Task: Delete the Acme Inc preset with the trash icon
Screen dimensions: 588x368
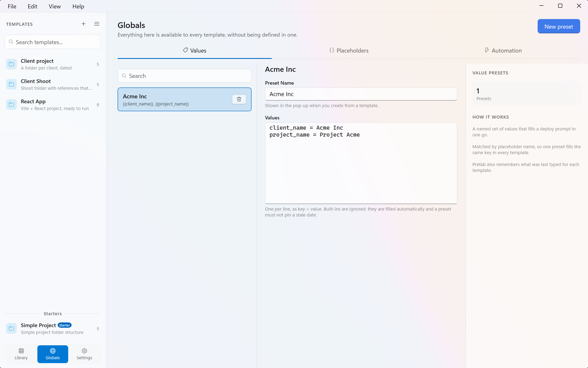Action: [x=239, y=99]
